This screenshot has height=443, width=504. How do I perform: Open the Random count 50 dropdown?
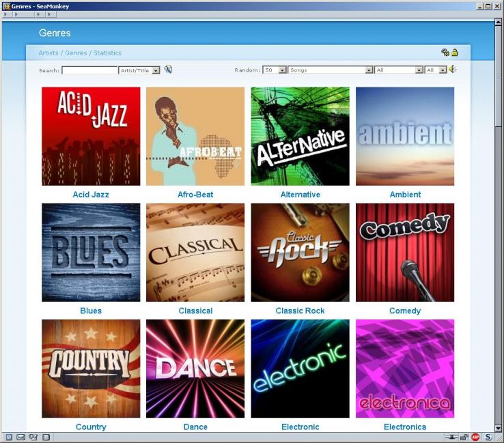click(x=274, y=70)
